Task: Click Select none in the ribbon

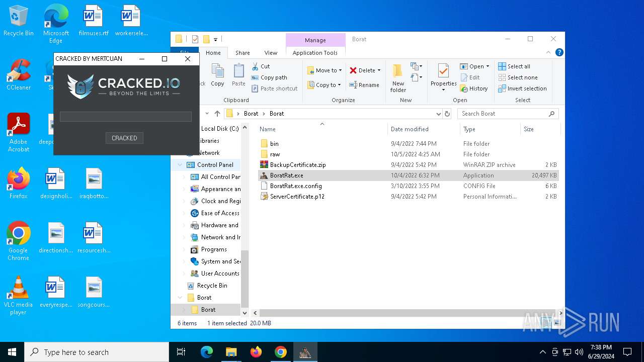Action: [x=518, y=77]
